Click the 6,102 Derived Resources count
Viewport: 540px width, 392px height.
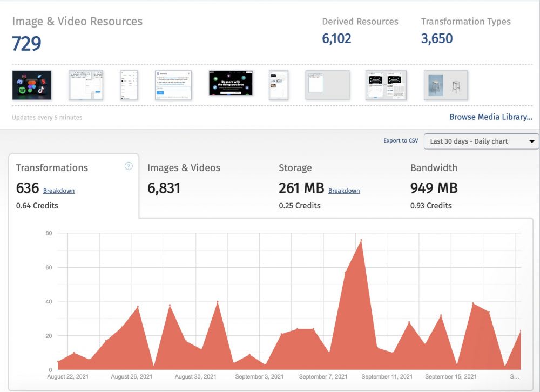[x=336, y=38]
